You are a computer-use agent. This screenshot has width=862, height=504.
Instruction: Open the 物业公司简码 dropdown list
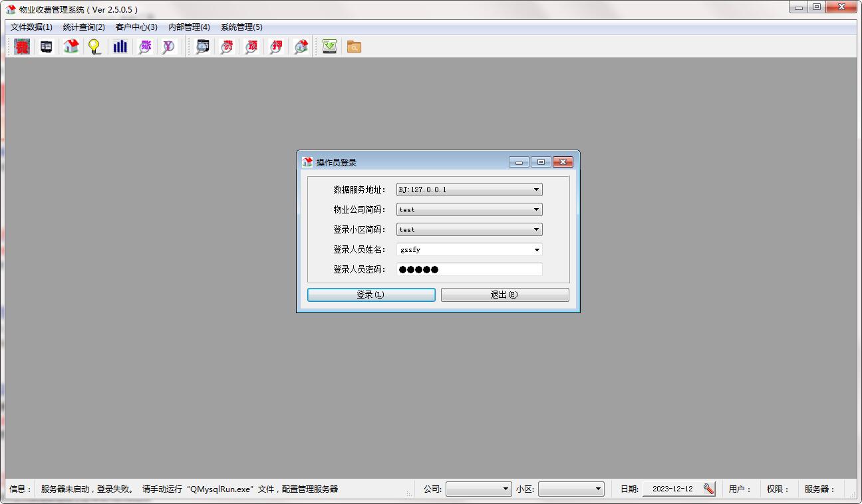click(x=536, y=209)
